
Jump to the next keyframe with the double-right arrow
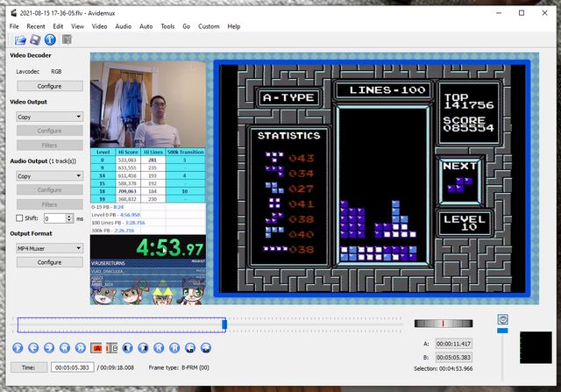[x=81, y=347]
